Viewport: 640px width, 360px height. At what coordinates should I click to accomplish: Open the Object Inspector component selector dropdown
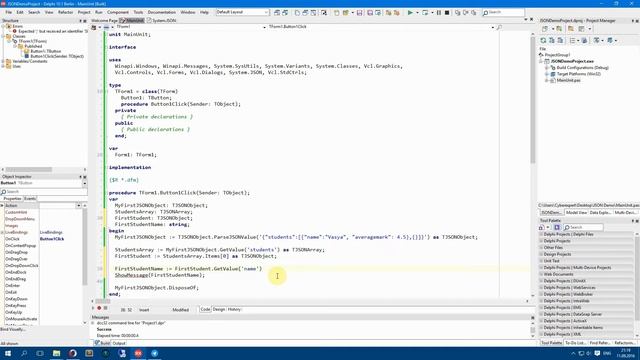tap(84, 183)
